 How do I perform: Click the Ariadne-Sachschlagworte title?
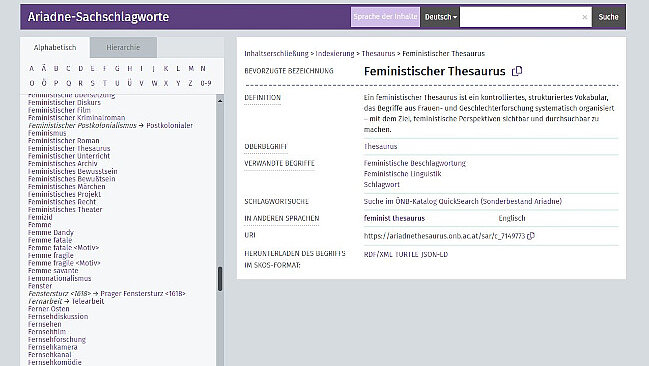coord(99,17)
